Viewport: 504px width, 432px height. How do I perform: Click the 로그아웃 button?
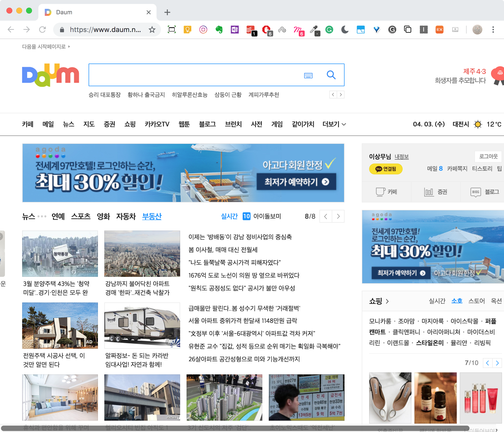click(488, 156)
